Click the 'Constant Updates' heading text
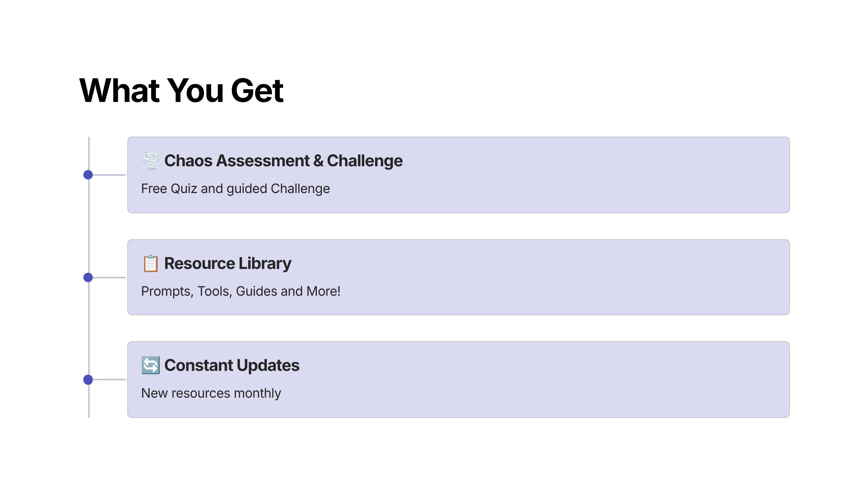868x488 pixels. point(232,365)
